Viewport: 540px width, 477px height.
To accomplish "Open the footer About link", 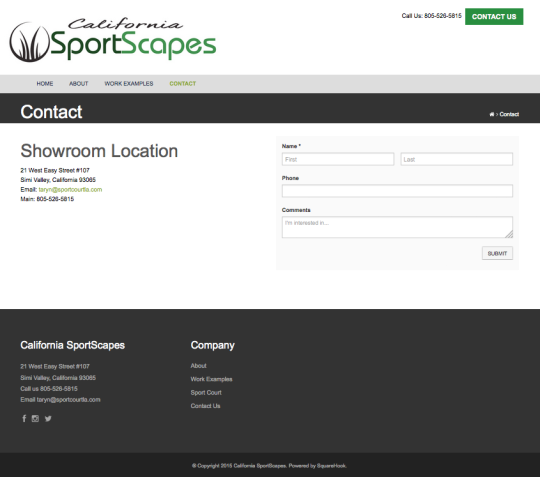I will click(x=198, y=366).
